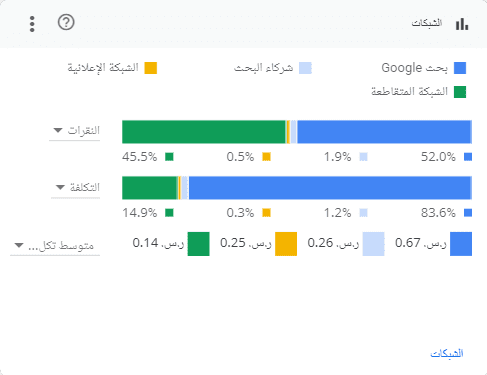Click the light blue search partners legend swatch

305,68
